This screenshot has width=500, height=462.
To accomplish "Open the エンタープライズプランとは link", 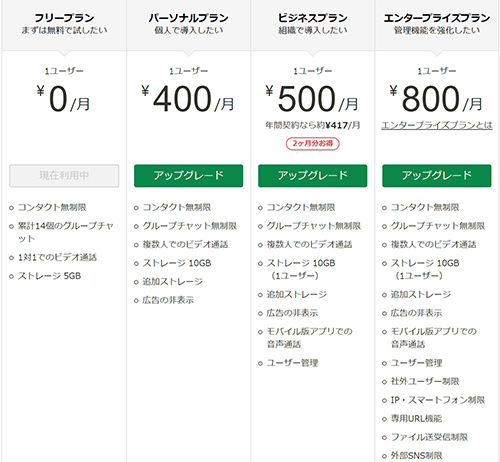I will click(x=437, y=125).
